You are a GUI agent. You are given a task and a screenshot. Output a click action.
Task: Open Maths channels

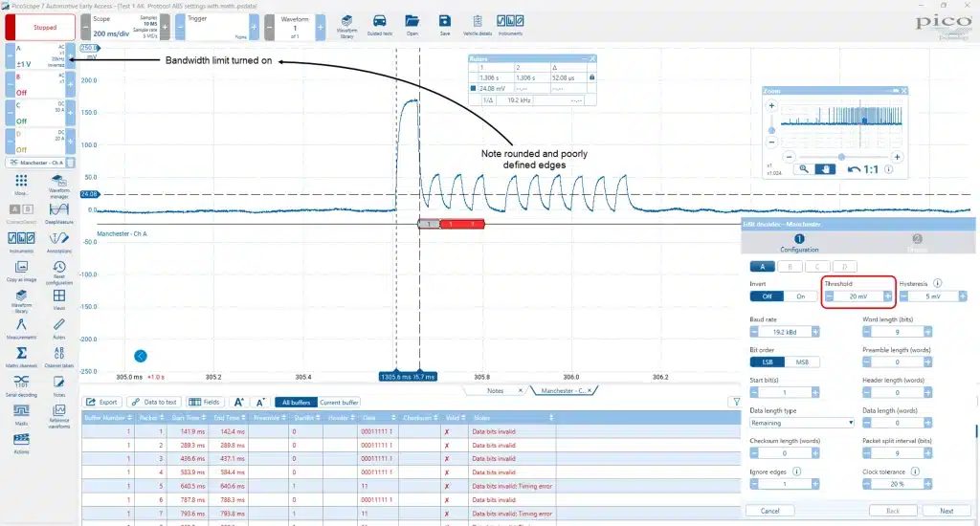21,357
